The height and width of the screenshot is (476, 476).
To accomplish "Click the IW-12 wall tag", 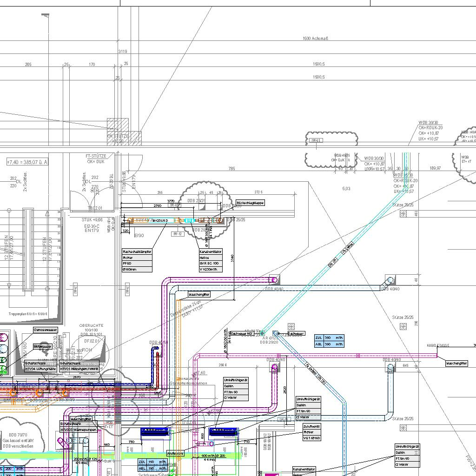I will (178, 234).
